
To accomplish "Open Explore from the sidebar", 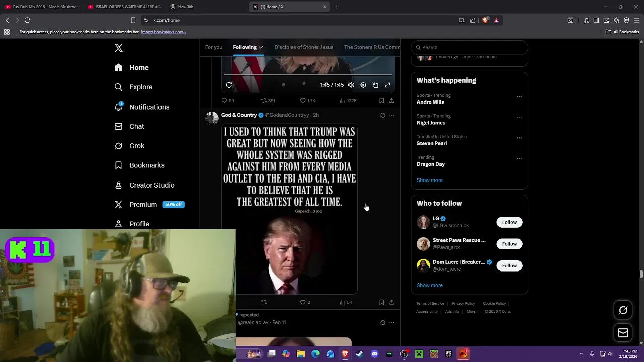I will click(133, 87).
